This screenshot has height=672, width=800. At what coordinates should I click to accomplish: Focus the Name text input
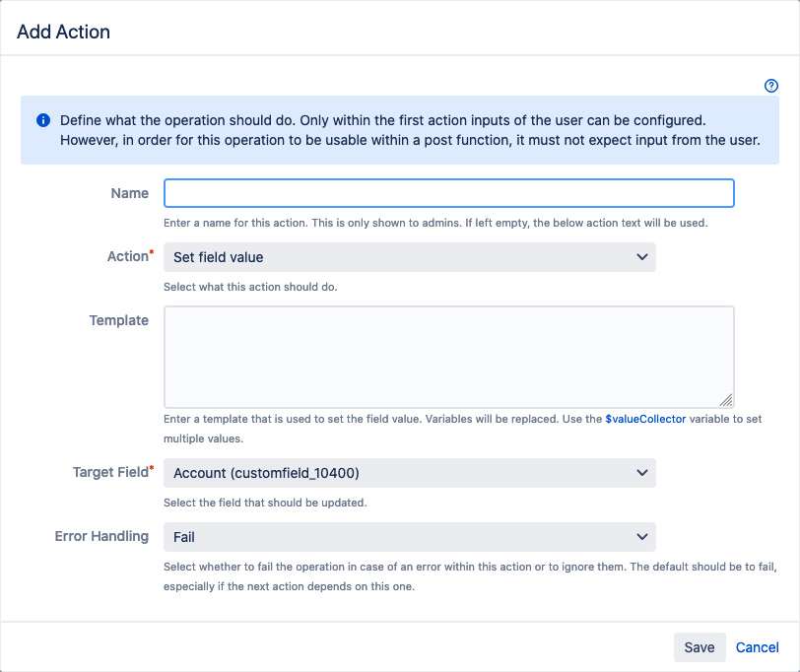click(449, 193)
